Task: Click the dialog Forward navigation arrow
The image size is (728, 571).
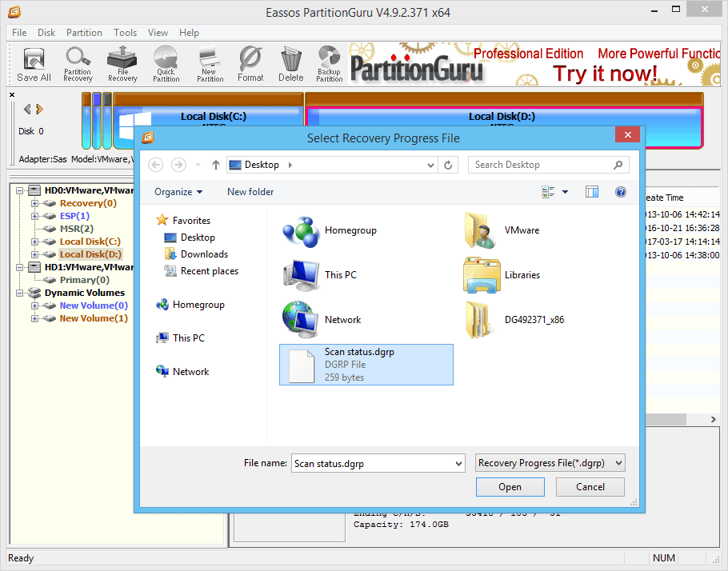Action: pos(178,165)
